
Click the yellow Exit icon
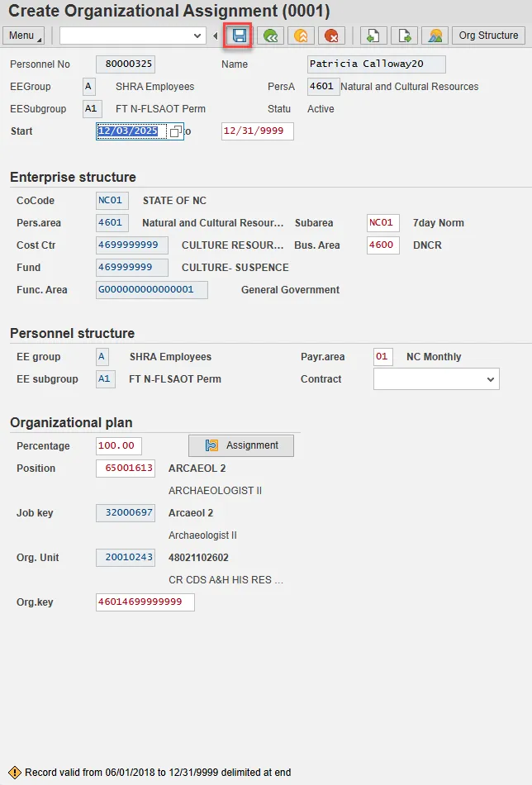301,36
